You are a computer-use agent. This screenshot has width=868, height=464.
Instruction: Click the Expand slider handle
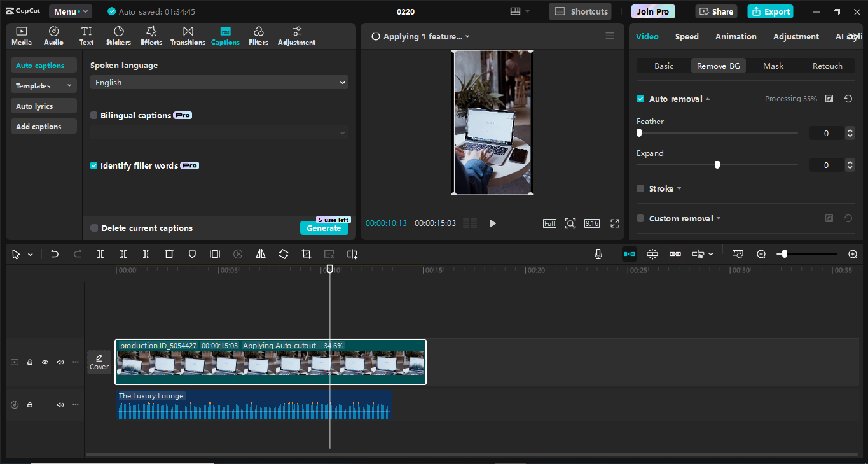717,165
